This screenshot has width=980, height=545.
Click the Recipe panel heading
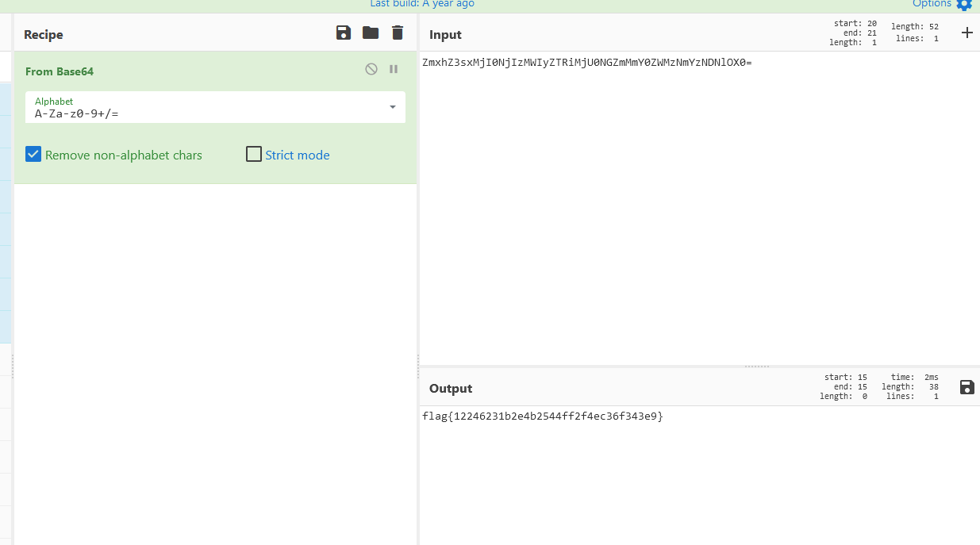click(x=44, y=35)
